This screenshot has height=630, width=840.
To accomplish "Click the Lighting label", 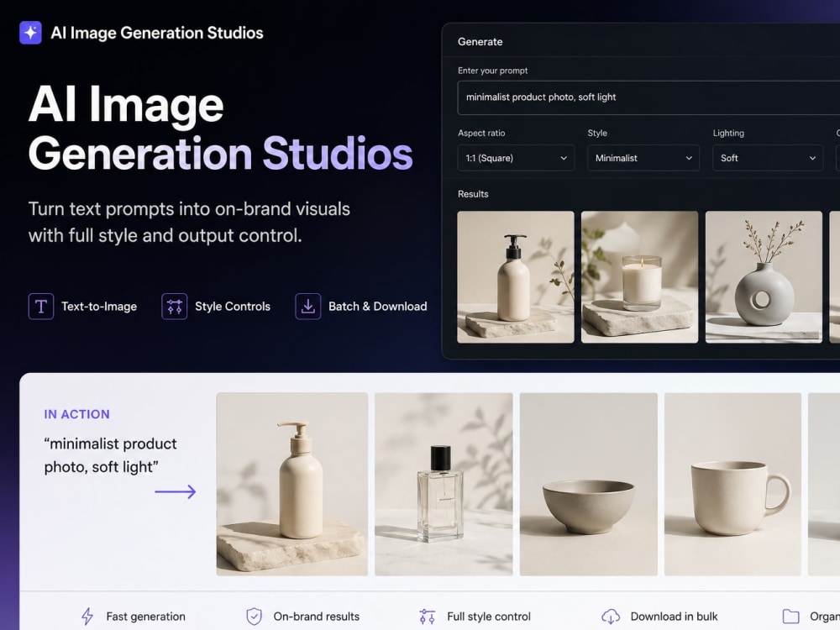I will pos(728,133).
